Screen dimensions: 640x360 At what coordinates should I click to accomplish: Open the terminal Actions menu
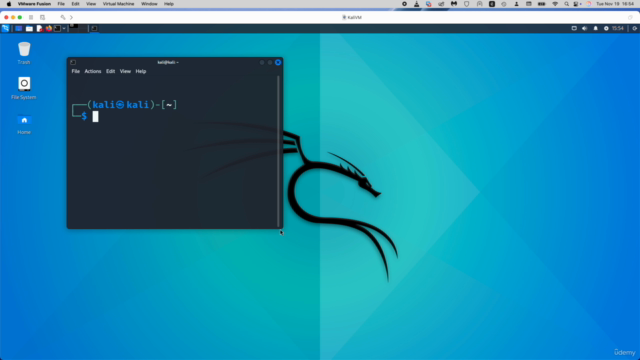[x=93, y=71]
